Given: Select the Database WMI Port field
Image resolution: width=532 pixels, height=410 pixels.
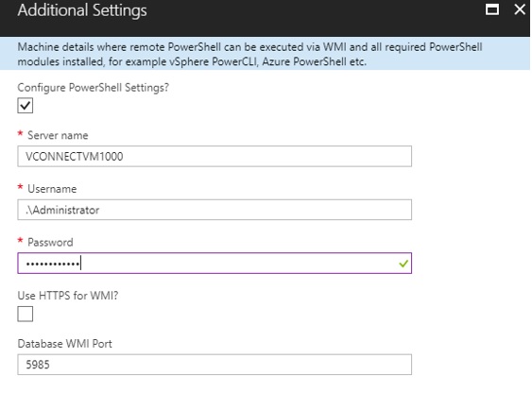Looking at the screenshot, I should (x=215, y=365).
